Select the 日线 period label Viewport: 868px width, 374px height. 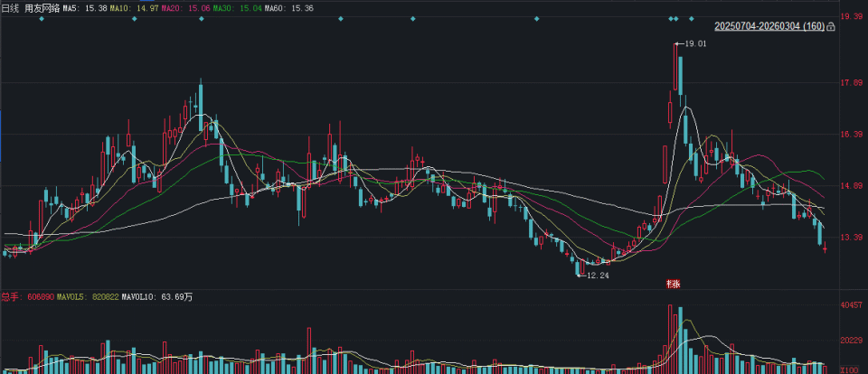pyautogui.click(x=11, y=8)
